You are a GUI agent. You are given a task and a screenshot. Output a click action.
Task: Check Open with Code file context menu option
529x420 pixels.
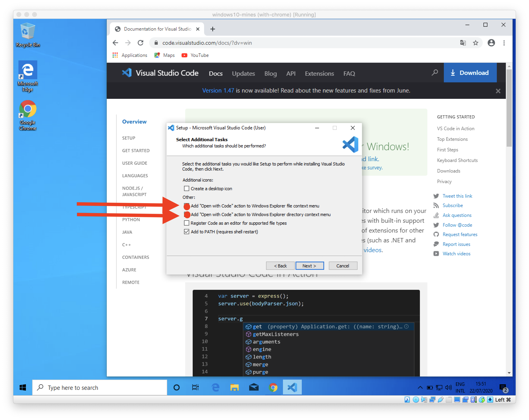[x=186, y=206]
